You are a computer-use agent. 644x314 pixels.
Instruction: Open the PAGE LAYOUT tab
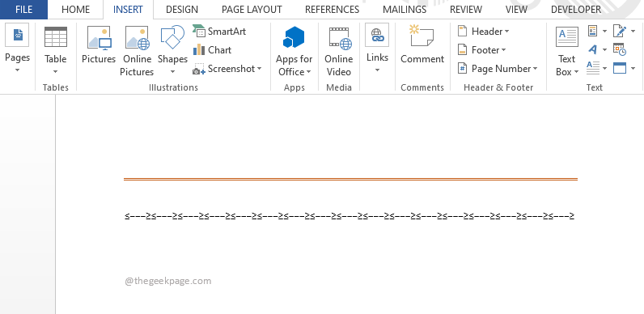tap(252, 10)
